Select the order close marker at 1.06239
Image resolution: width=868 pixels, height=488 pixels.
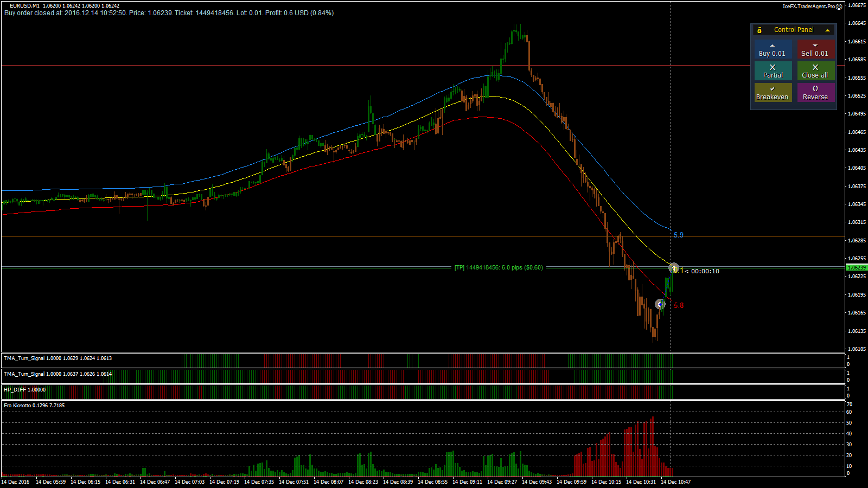pyautogui.click(x=673, y=268)
